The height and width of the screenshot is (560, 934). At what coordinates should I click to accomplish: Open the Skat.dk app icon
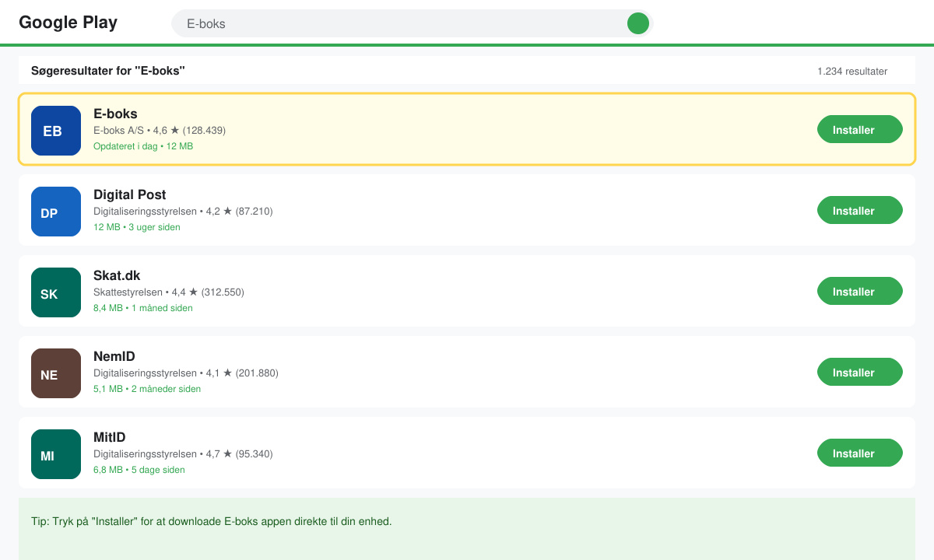pyautogui.click(x=56, y=292)
